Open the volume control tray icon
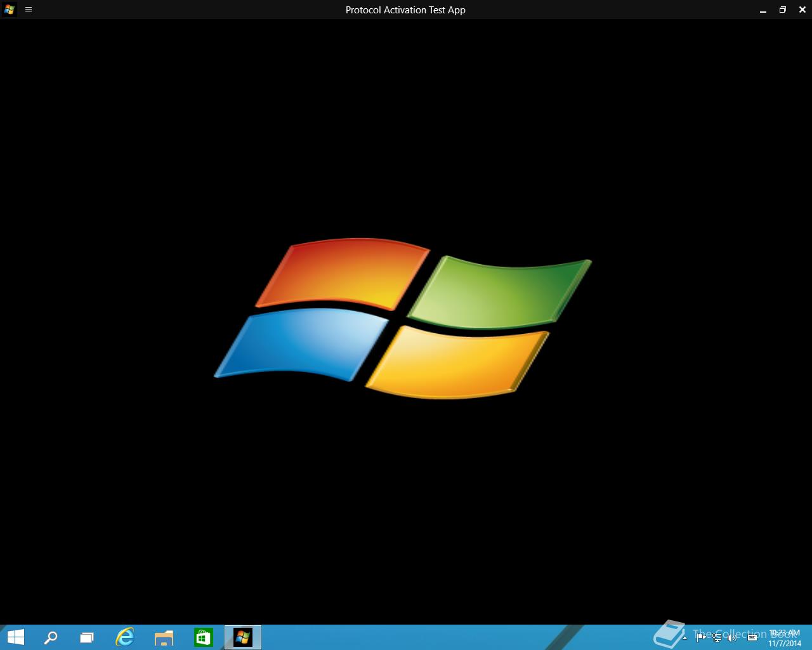812x650 pixels. pyautogui.click(x=733, y=638)
